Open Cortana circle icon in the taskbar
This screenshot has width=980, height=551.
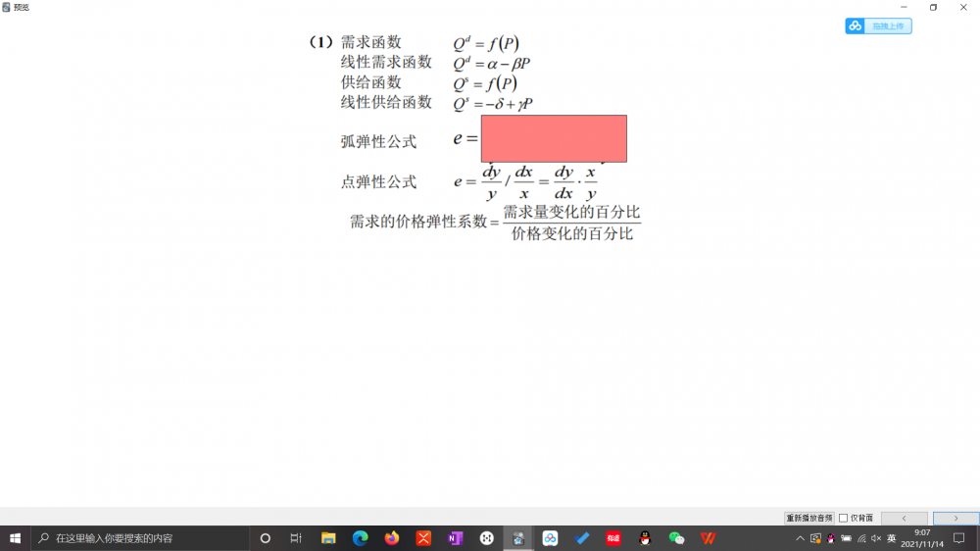(x=265, y=538)
